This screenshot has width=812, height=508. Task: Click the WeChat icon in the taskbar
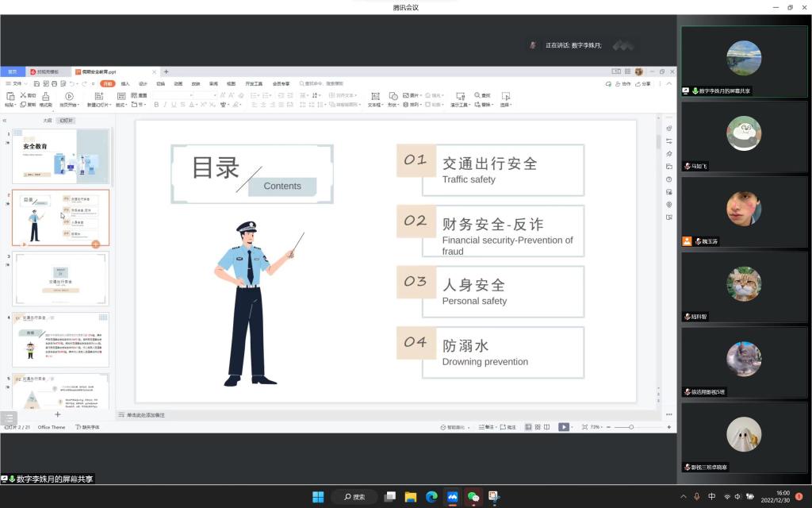click(x=473, y=497)
